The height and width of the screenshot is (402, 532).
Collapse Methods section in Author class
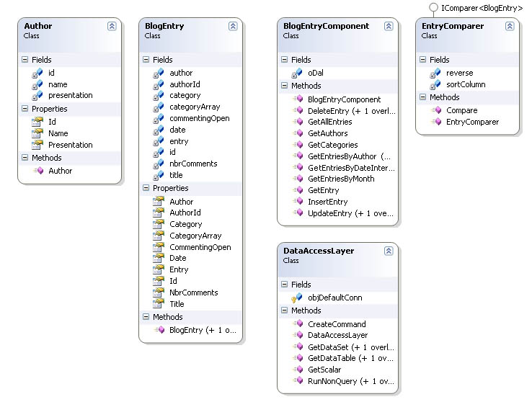[25, 157]
